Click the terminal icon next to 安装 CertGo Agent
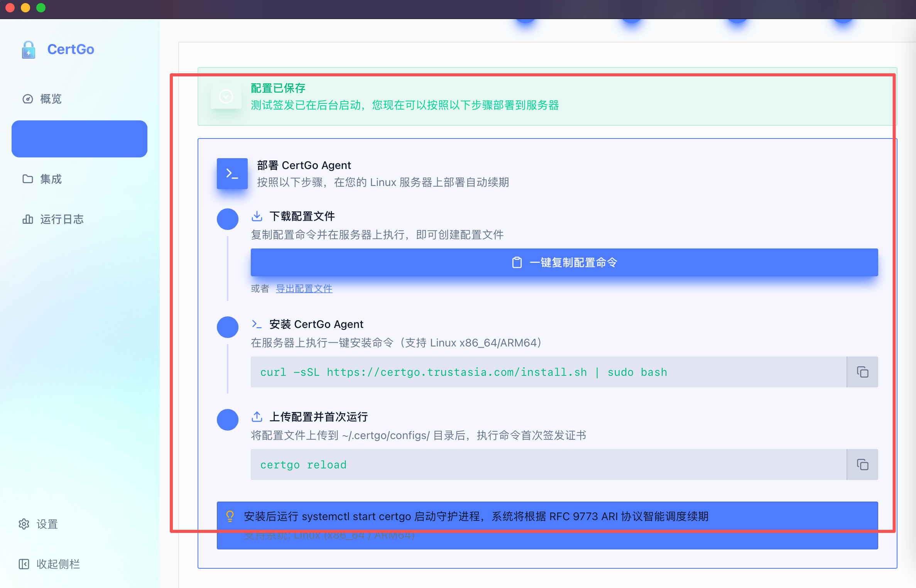 tap(257, 324)
